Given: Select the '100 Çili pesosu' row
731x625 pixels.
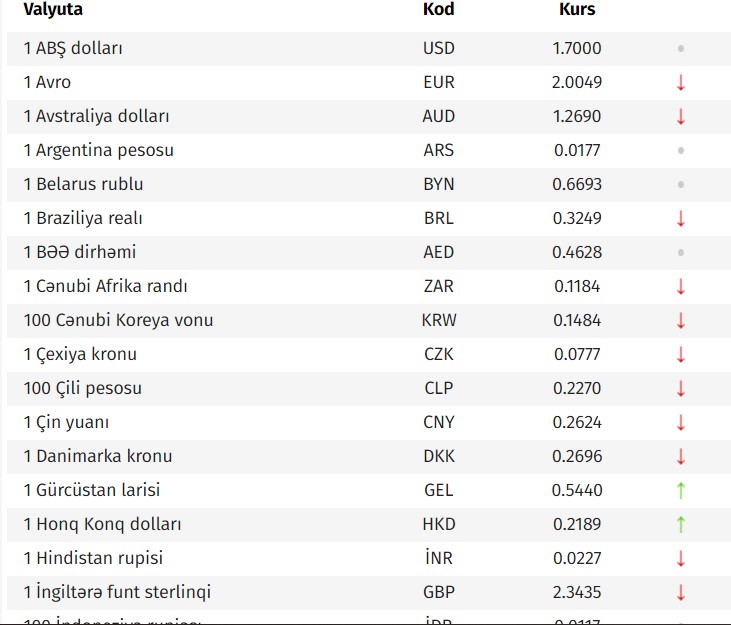Looking at the screenshot, I should coord(369,389).
